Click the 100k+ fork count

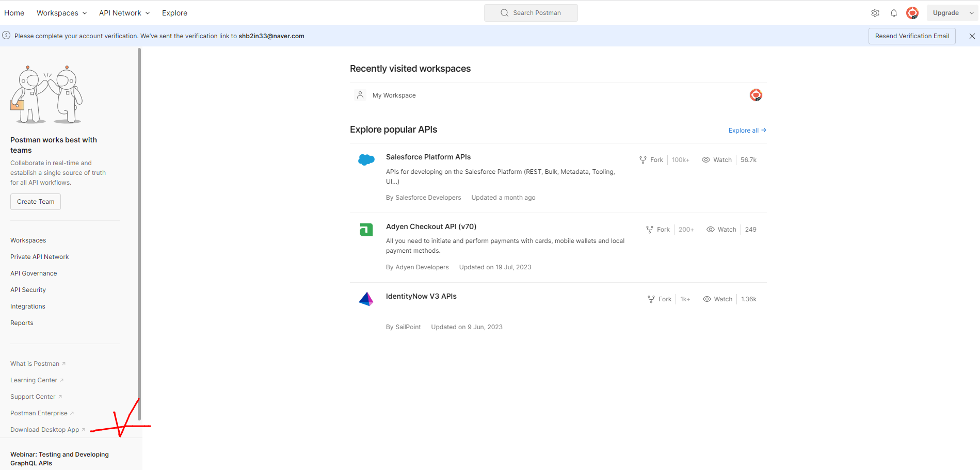click(681, 160)
